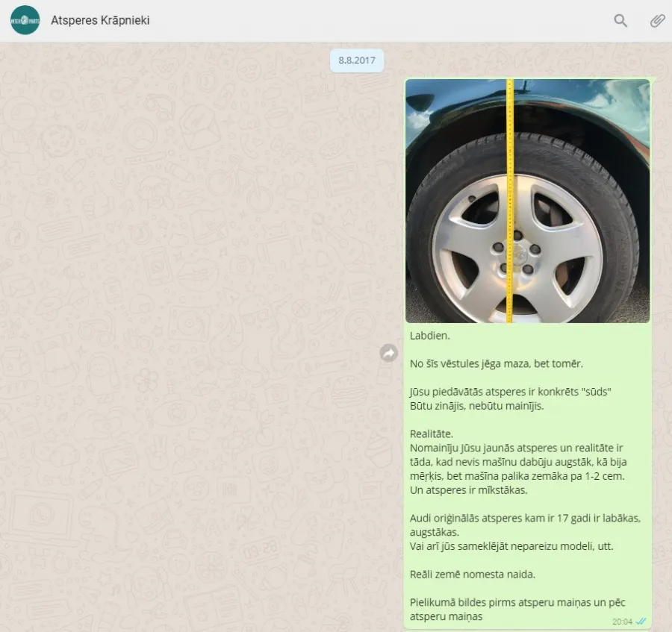Forward the photo message using arrow icon
Viewport: 672px width, 632px height.
pyautogui.click(x=389, y=353)
